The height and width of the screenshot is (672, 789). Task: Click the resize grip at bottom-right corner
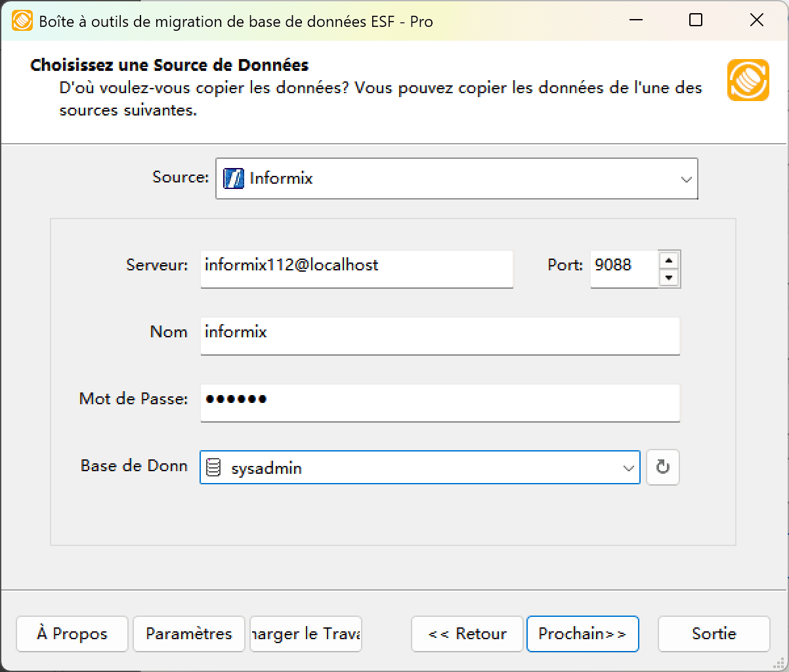tap(779, 663)
